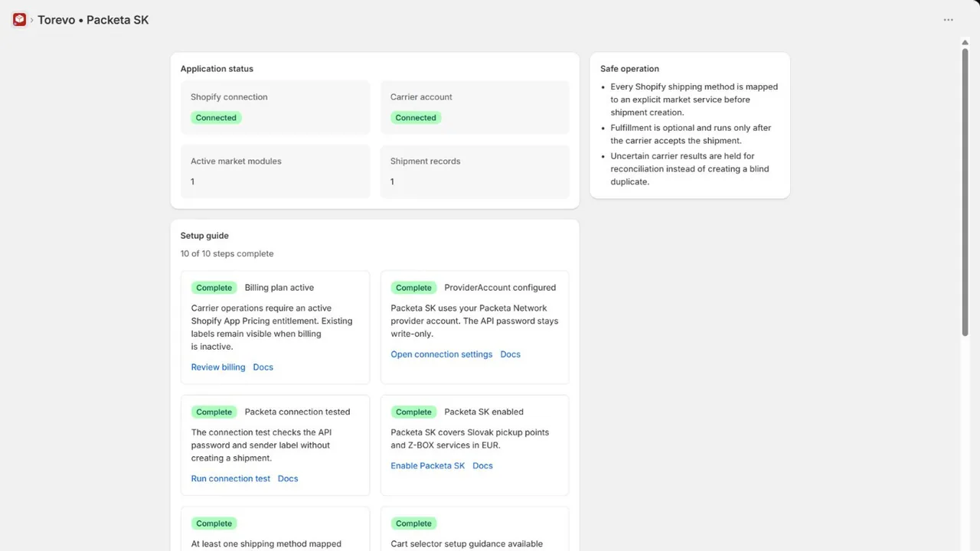Click the value 1 under Shipment records

pyautogui.click(x=393, y=181)
